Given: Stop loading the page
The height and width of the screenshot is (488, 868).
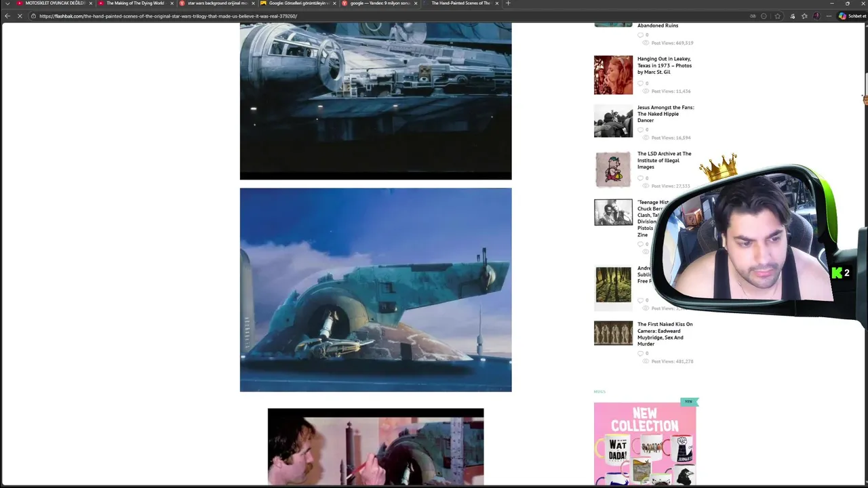Looking at the screenshot, I should pyautogui.click(x=20, y=16).
